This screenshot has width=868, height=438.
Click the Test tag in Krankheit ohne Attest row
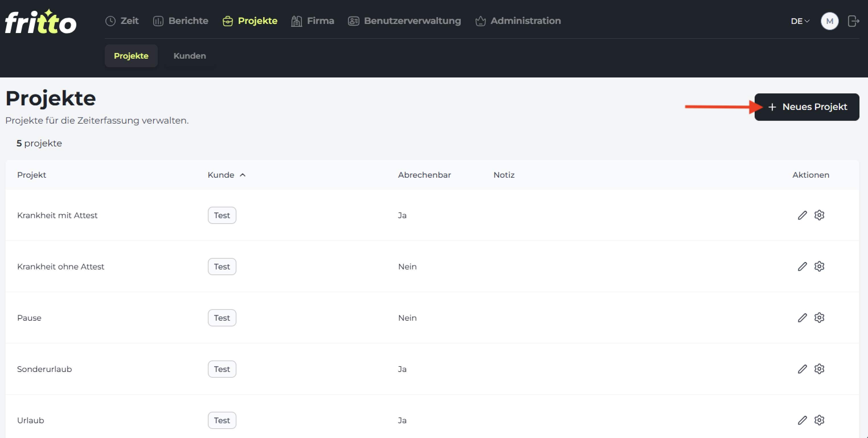click(x=222, y=267)
